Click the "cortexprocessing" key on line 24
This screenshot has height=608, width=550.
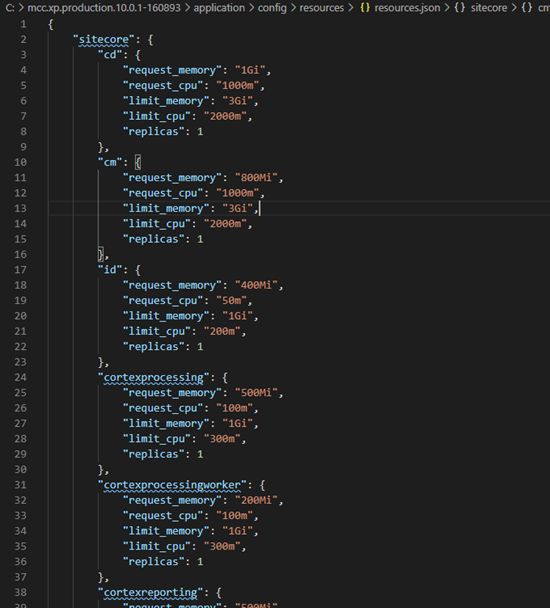click(x=154, y=377)
